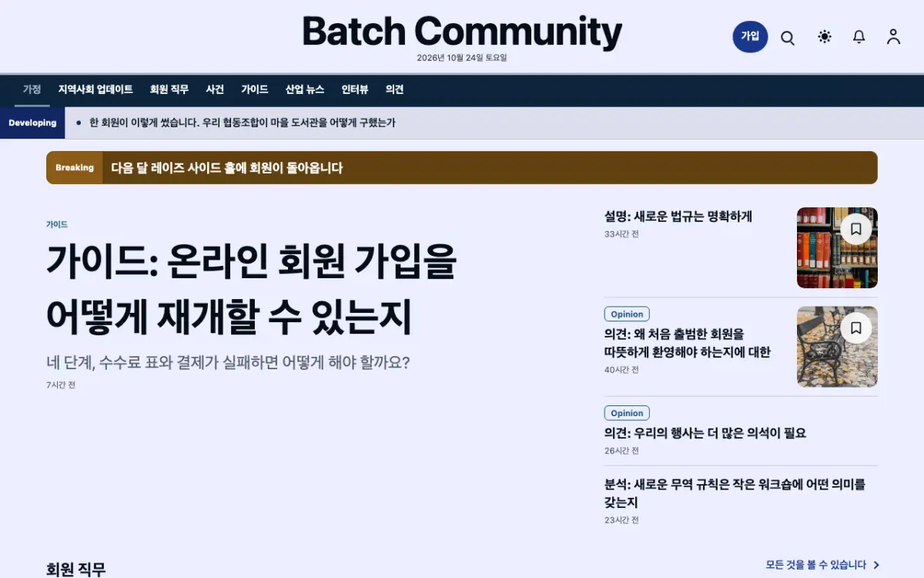Screen dimensions: 924x578
Task: Open the 따뜻하게 환영해야 하는지에 대한 opinion article
Action: click(688, 343)
